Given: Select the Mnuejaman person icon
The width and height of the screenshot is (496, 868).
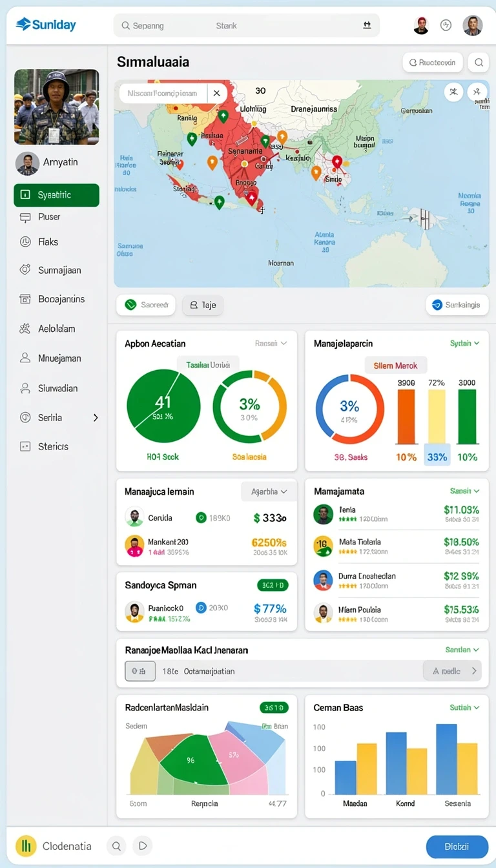Looking at the screenshot, I should (25, 358).
